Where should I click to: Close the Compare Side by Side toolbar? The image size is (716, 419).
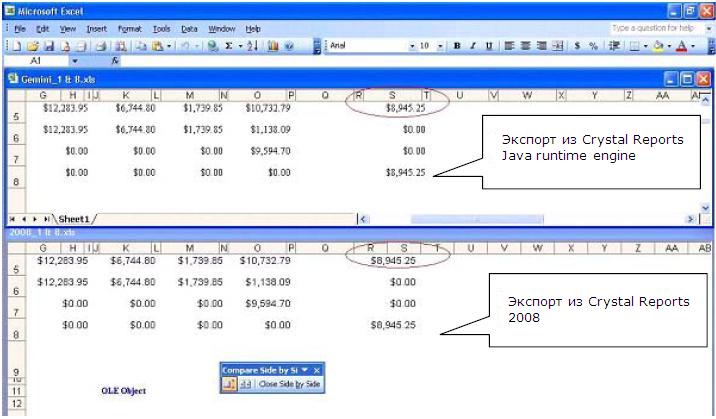pyautogui.click(x=316, y=370)
